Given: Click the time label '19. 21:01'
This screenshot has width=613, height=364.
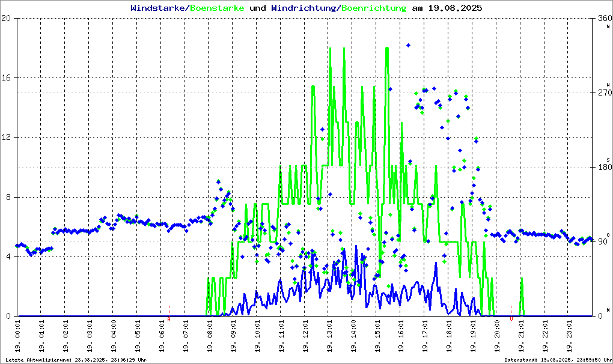Looking at the screenshot, I should coord(521,336).
